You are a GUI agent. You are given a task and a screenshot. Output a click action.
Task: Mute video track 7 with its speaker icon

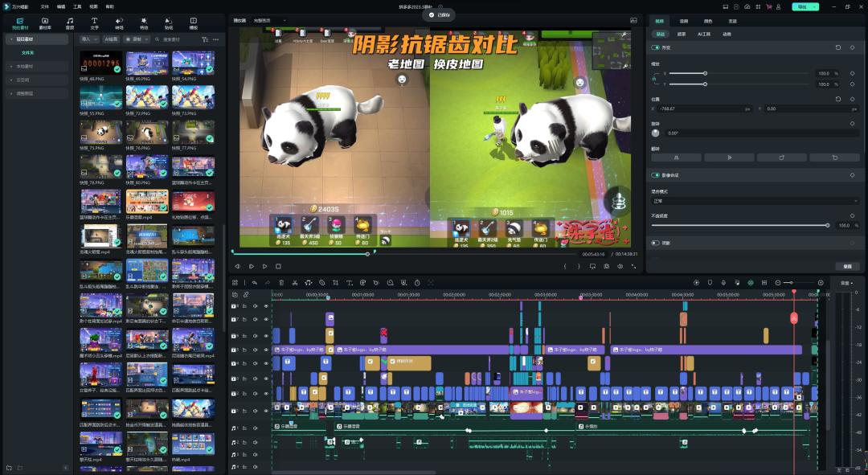pos(256,319)
